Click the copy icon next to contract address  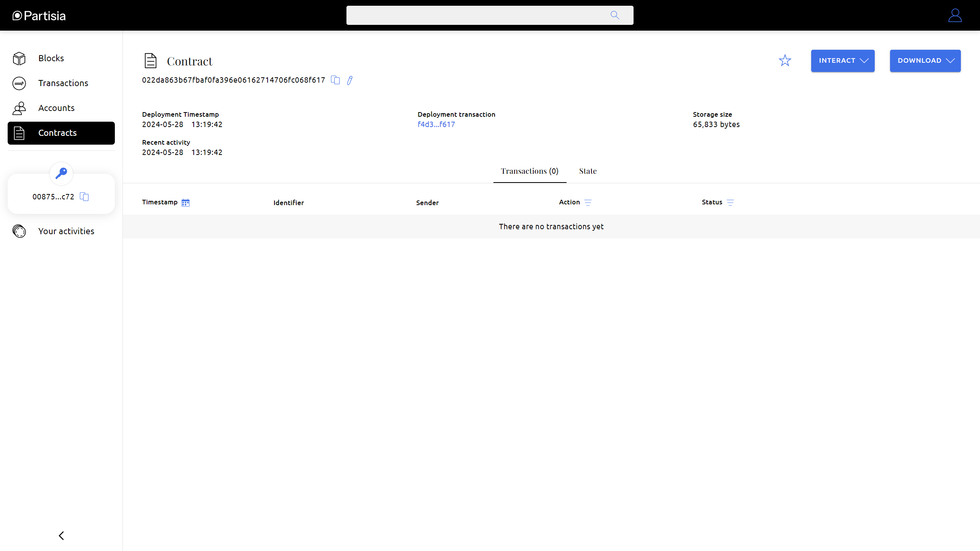(336, 80)
